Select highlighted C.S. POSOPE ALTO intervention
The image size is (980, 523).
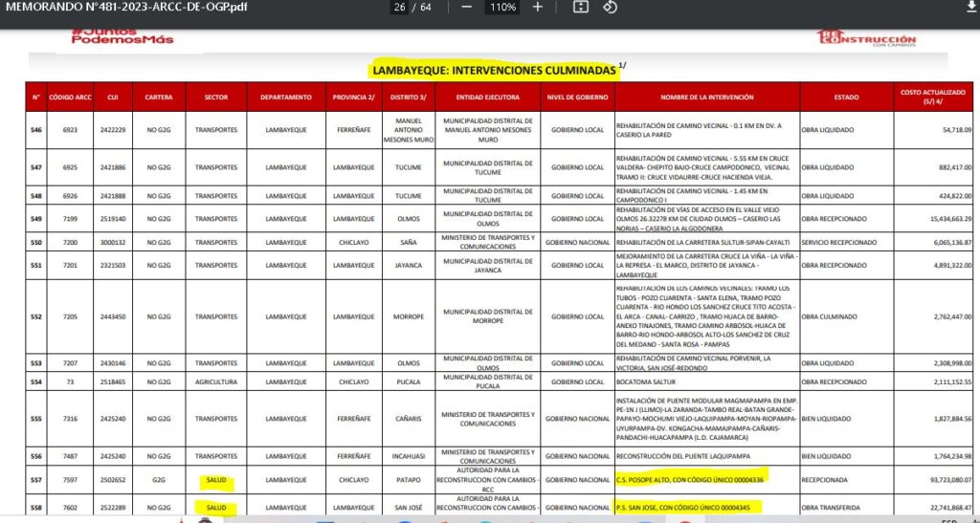pos(690,479)
